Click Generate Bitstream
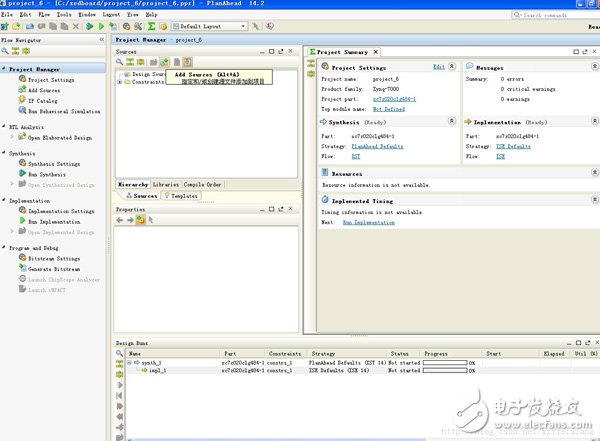This screenshot has width=600, height=441. point(54,269)
